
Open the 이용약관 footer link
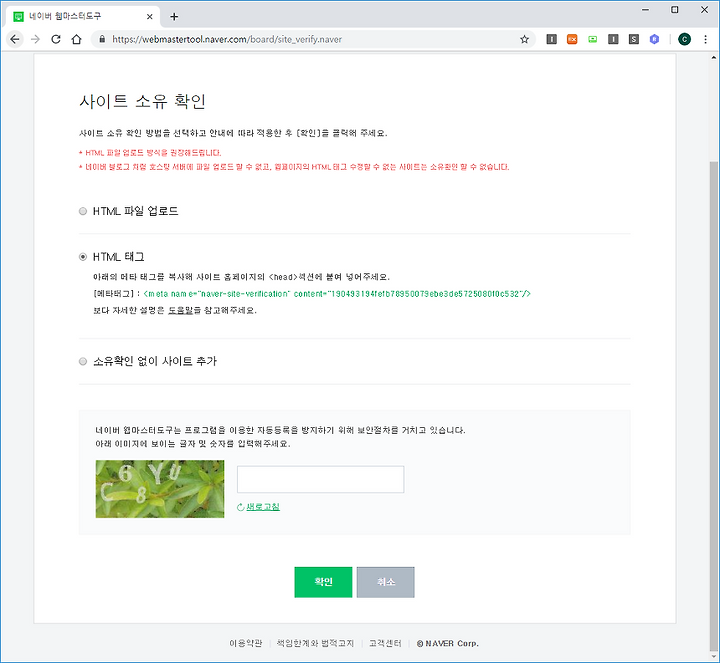pos(246,643)
